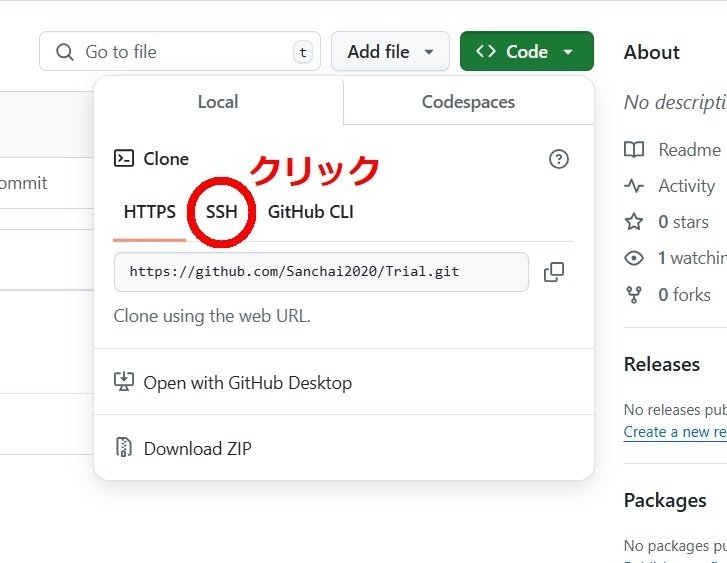The width and height of the screenshot is (727, 563).
Task: Click 'Create a new release' link
Action: (x=675, y=432)
